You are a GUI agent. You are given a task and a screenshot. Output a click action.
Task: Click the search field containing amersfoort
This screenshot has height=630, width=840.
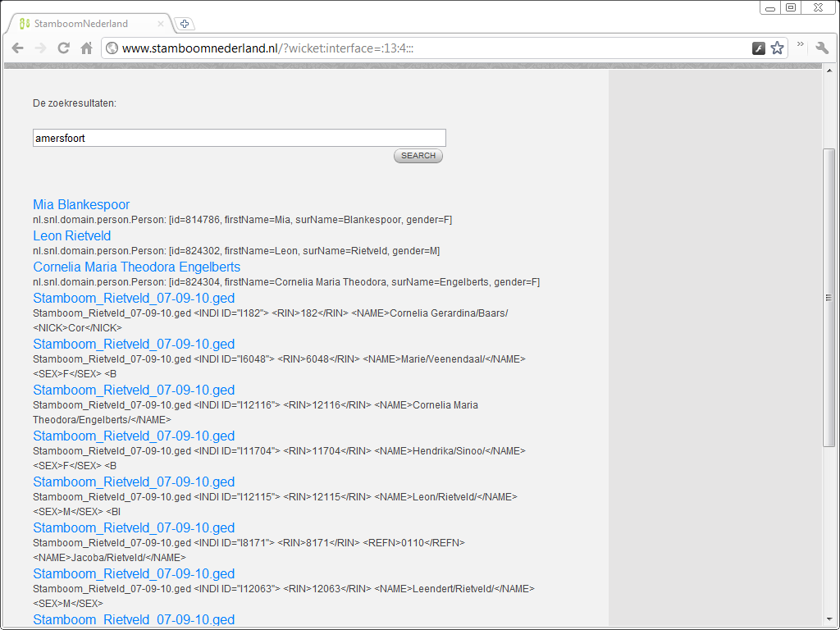coord(239,138)
